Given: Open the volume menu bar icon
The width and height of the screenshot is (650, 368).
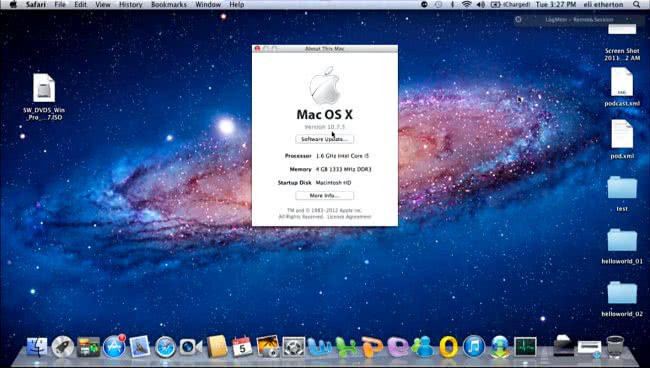Looking at the screenshot, I should coord(481,5).
